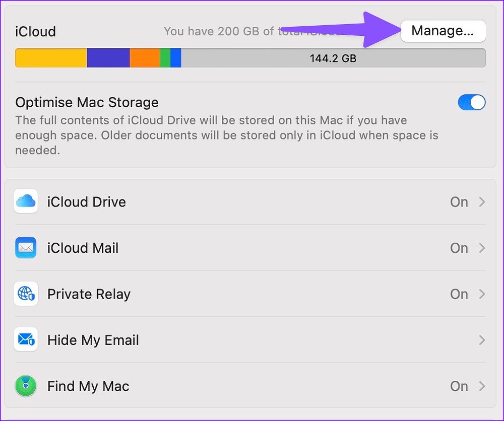The image size is (504, 421).
Task: Click the Private Relay globe icon
Action: point(26,294)
